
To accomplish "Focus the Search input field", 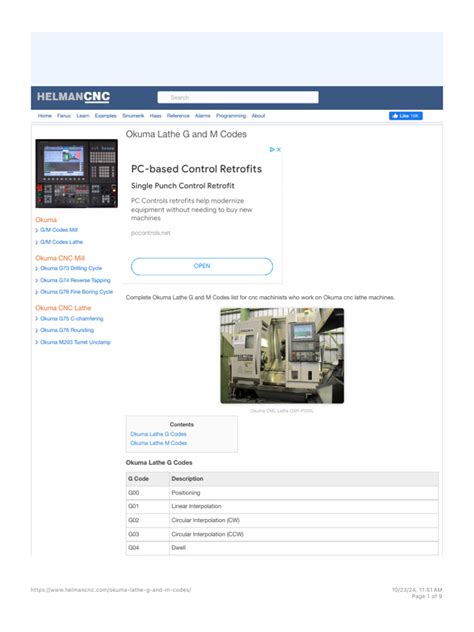I will 238,97.
